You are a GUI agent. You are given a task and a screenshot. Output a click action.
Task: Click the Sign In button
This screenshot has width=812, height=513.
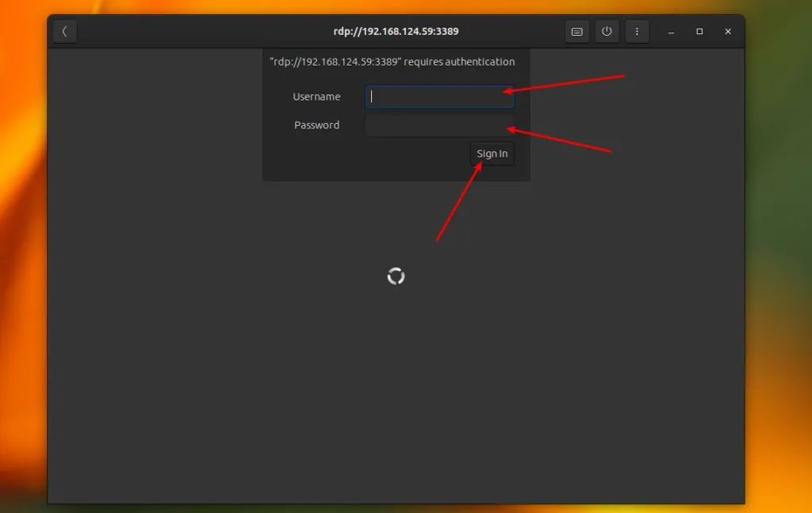tap(492, 154)
